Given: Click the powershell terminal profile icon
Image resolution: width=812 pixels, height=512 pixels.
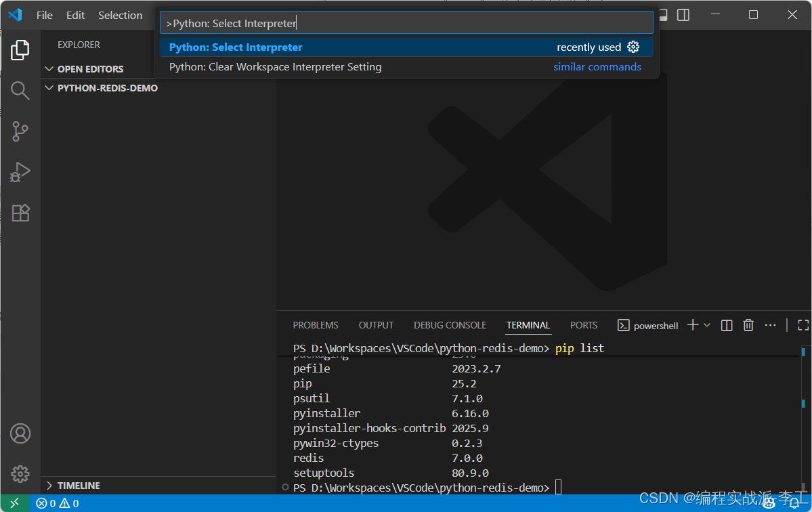Looking at the screenshot, I should coord(624,325).
